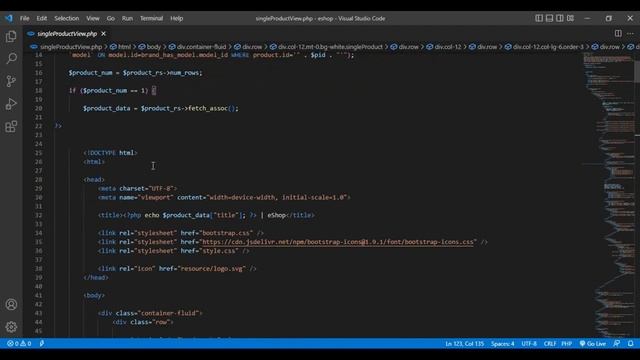The height and width of the screenshot is (360, 640).
Task: Click the code minimap overview
Action: (x=608, y=195)
